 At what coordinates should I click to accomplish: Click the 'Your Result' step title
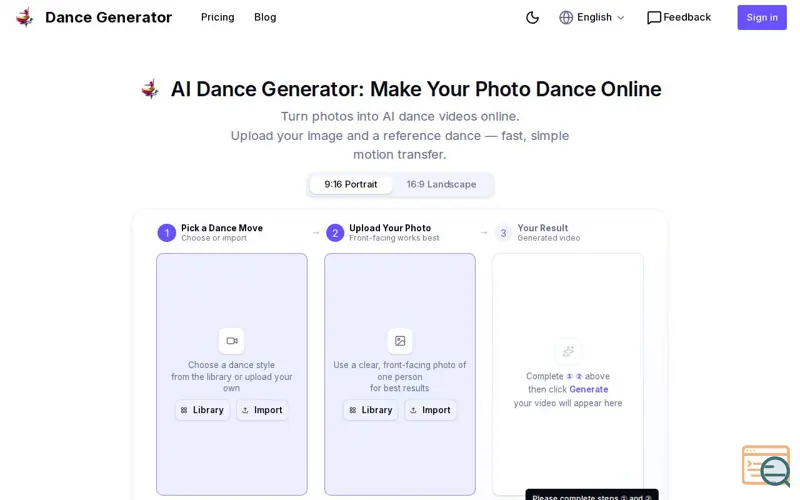(x=543, y=228)
